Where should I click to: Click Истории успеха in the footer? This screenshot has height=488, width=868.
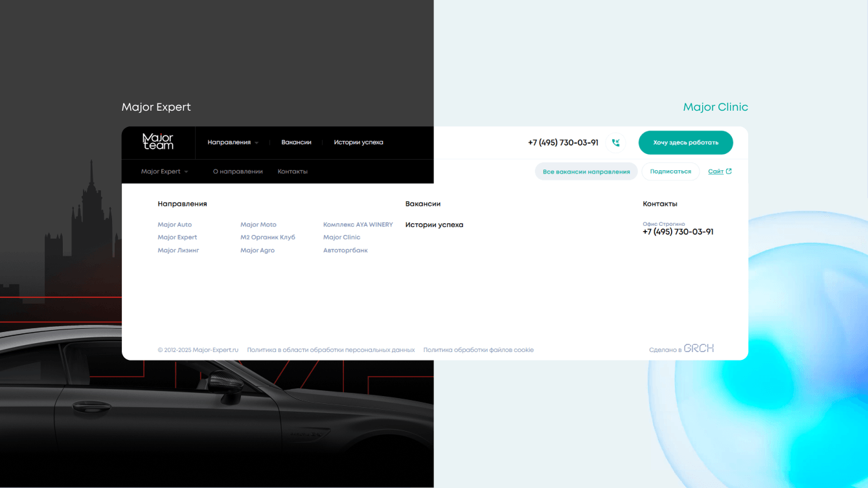click(x=435, y=225)
